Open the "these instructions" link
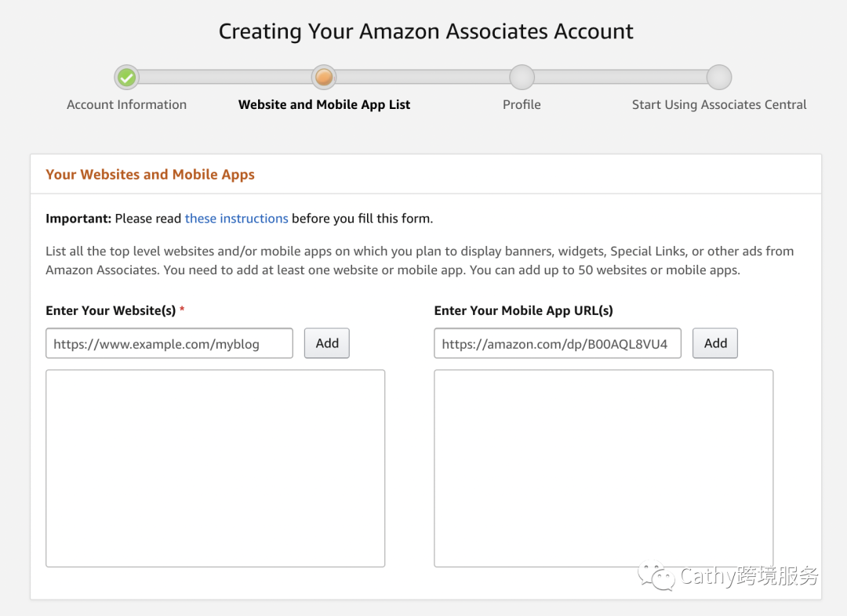This screenshot has width=847, height=616. click(x=236, y=219)
